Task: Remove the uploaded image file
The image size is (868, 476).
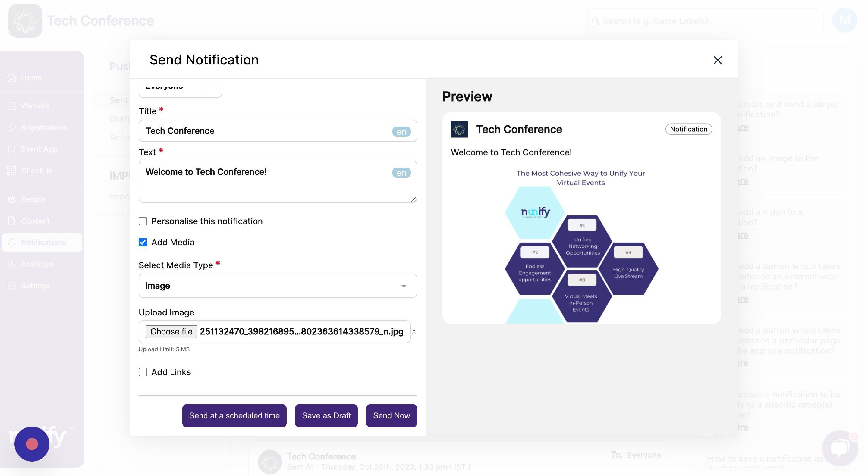Action: point(414,331)
